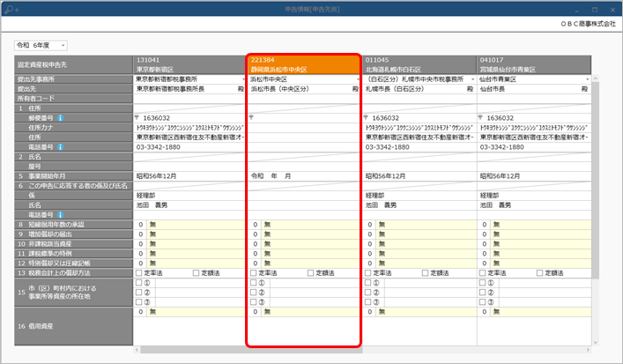This screenshot has height=364, width=623.
Task: Click 浜松市長(中央区分) recipient cell
Action: pyautogui.click(x=304, y=89)
